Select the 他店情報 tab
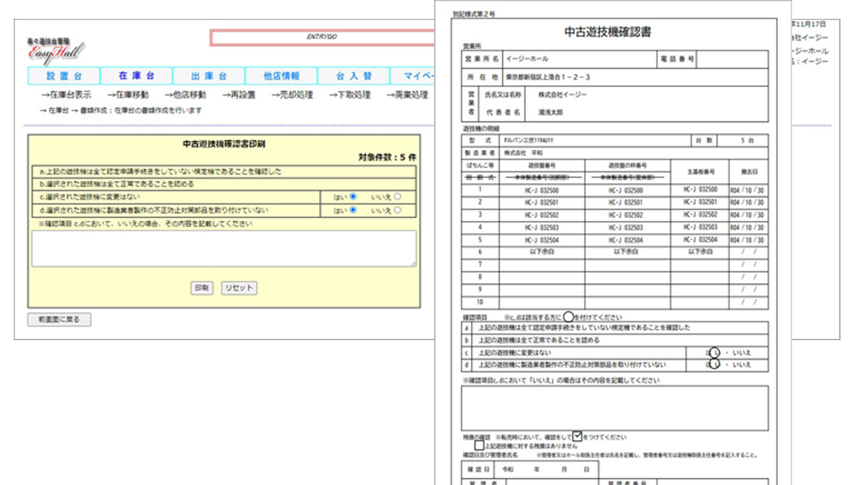The height and width of the screenshot is (485, 868). click(x=281, y=76)
